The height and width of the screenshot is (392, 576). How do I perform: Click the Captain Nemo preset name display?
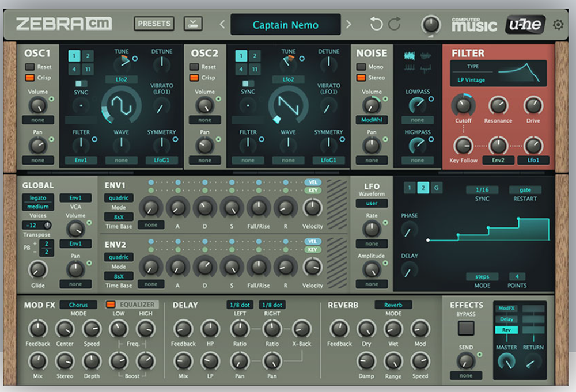tap(286, 25)
